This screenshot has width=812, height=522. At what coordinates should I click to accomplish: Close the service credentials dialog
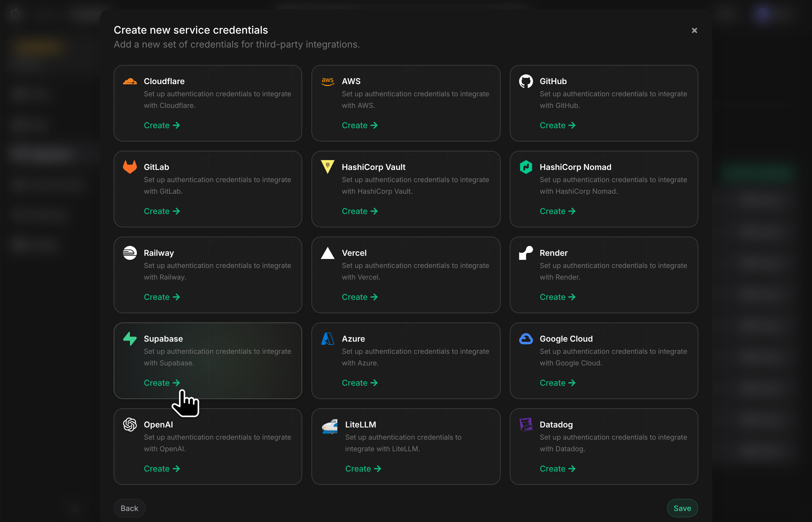(x=694, y=30)
